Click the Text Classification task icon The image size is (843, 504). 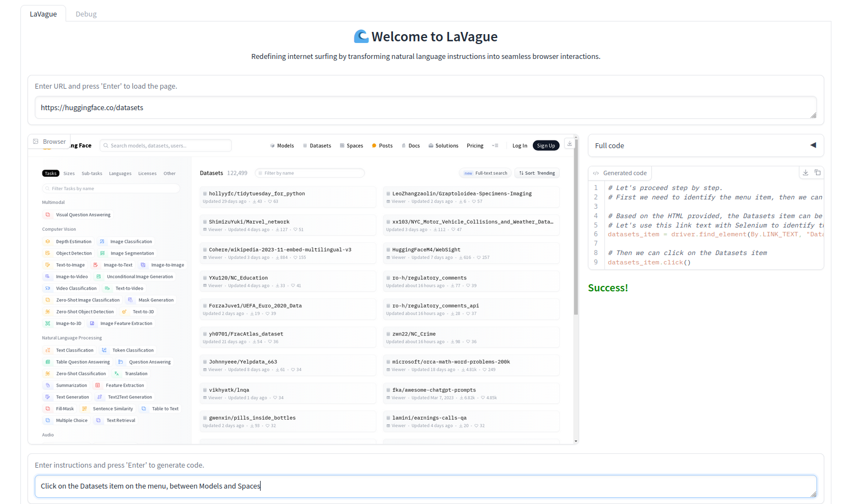coord(48,350)
